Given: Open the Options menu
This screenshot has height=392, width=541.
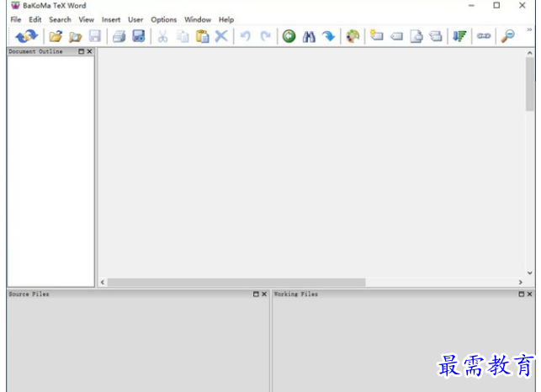Looking at the screenshot, I should click(164, 19).
